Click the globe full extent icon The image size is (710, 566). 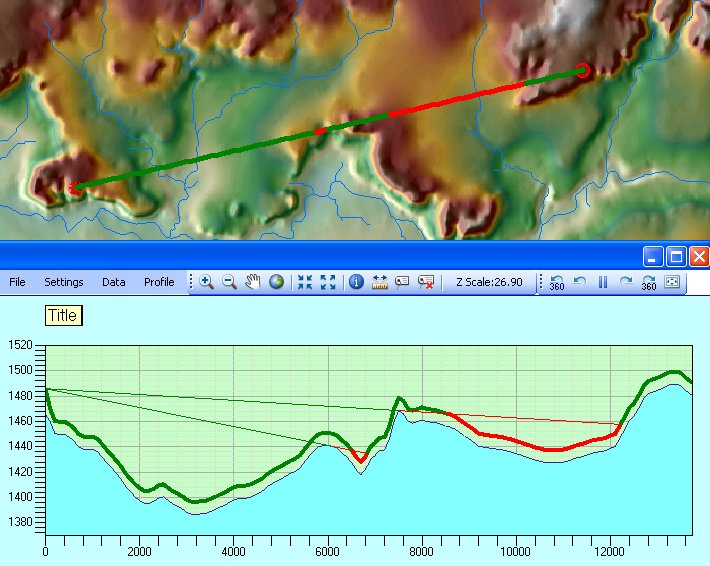[x=276, y=282]
